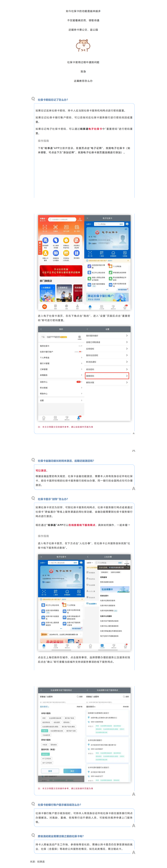Click heading 社保卡密码忘记了怎么办?
This screenshot has width=167, height=868.
tap(53, 100)
